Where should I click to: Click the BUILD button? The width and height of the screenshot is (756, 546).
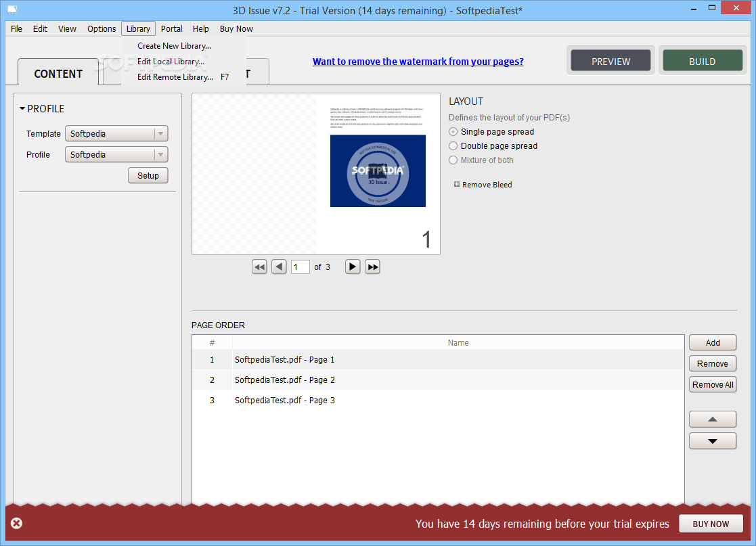pos(703,61)
